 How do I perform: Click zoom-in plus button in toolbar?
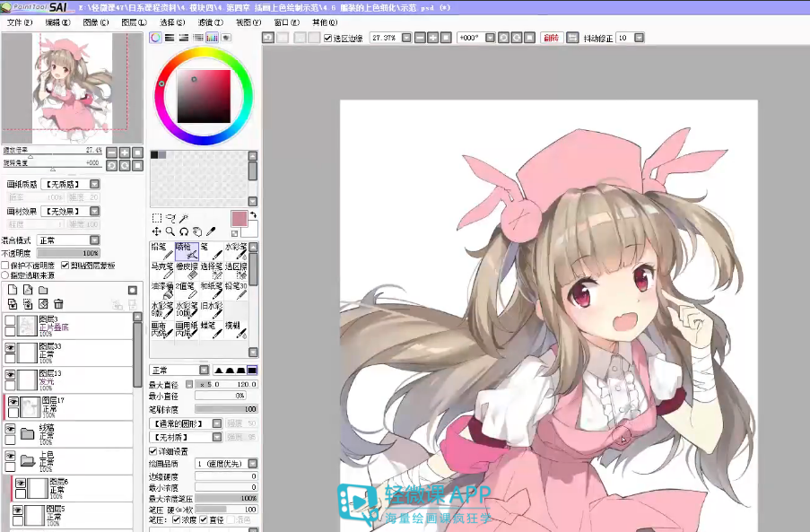click(x=433, y=38)
